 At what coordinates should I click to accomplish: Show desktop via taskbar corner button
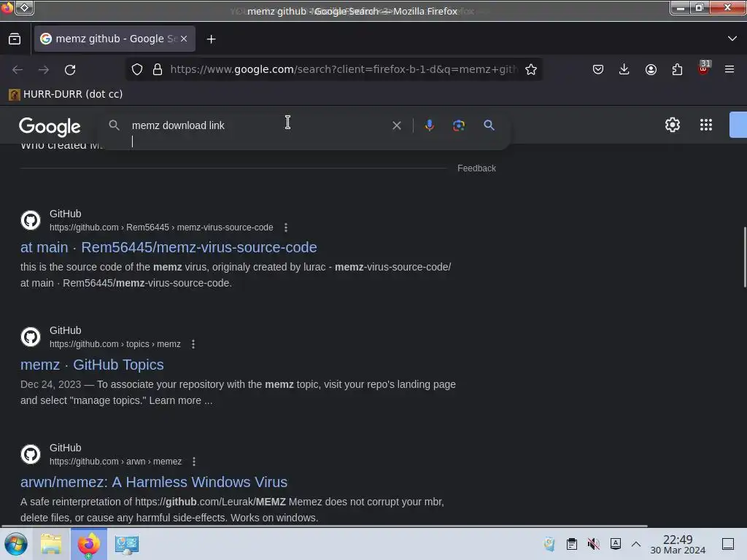pos(728,544)
